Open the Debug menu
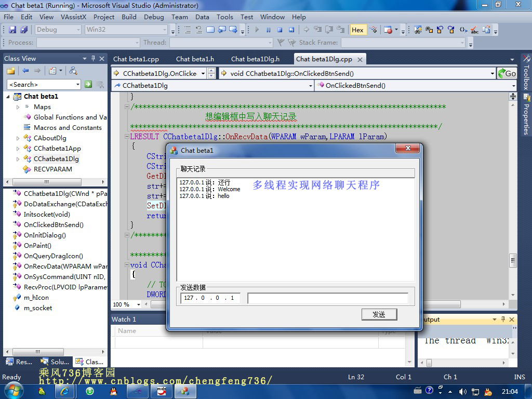The height and width of the screenshot is (399, 532). 154,17
